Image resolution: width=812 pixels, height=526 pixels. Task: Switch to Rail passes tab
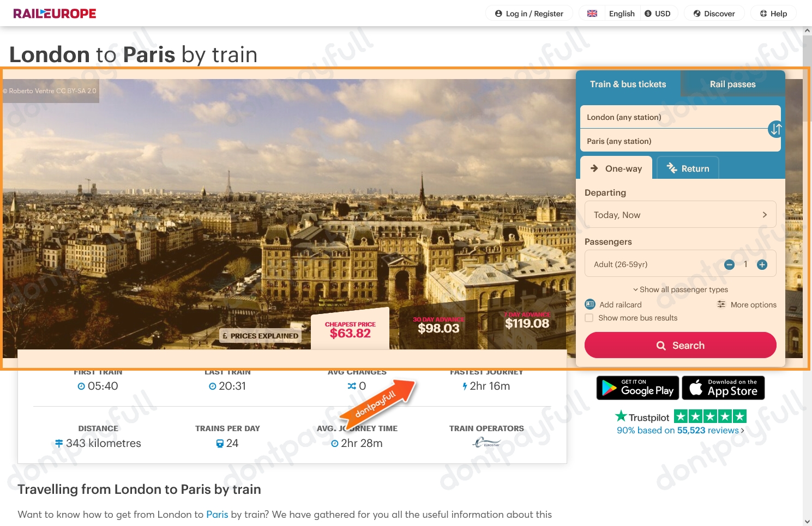tap(732, 84)
